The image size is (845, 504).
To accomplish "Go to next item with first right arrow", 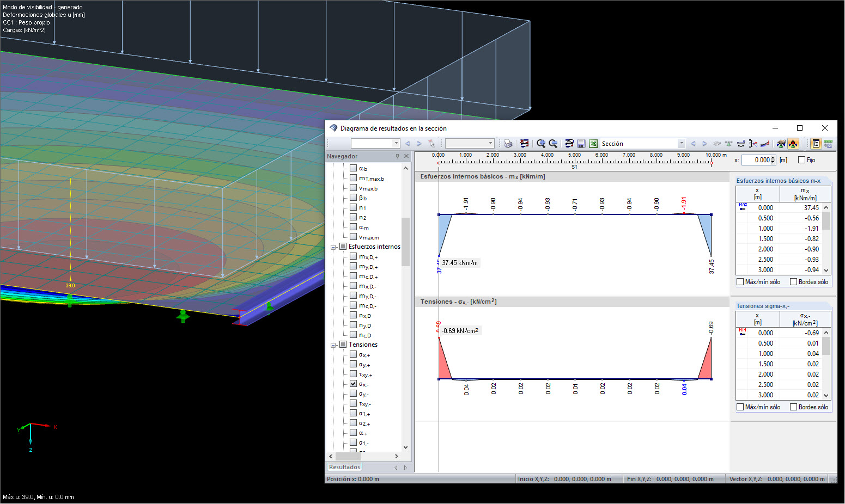I will click(x=420, y=144).
